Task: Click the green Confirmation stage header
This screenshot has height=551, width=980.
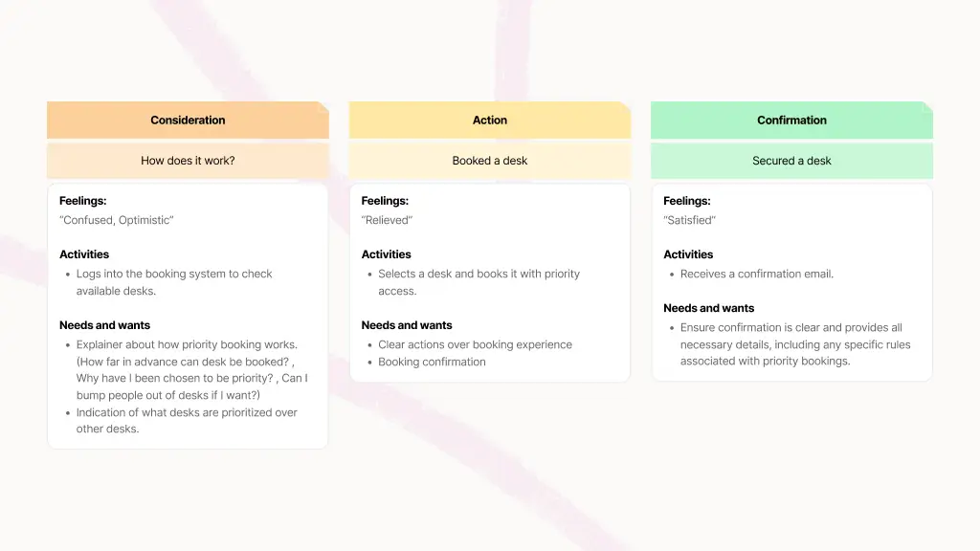Action: (791, 121)
